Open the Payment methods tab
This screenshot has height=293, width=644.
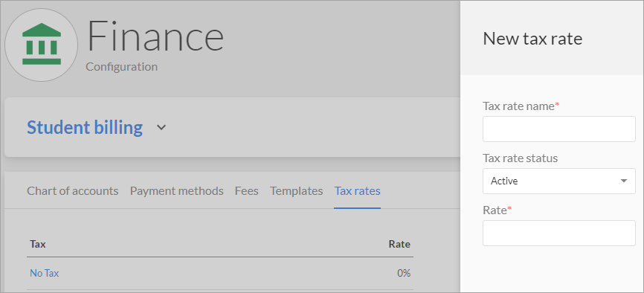point(176,191)
